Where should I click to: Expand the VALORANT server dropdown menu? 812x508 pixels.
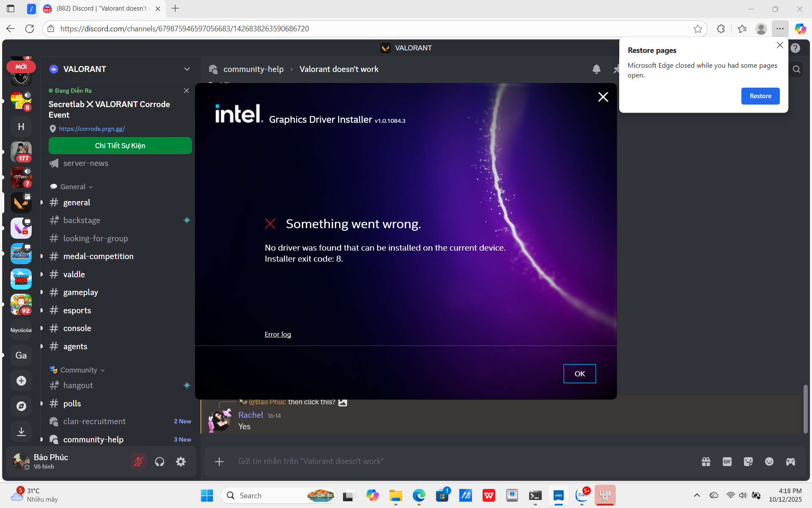[187, 69]
